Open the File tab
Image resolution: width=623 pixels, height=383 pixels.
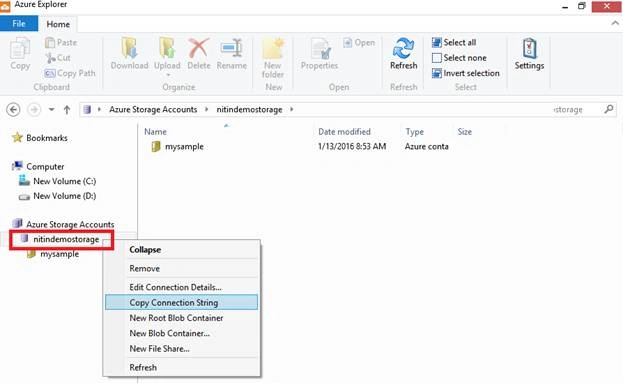coord(19,24)
